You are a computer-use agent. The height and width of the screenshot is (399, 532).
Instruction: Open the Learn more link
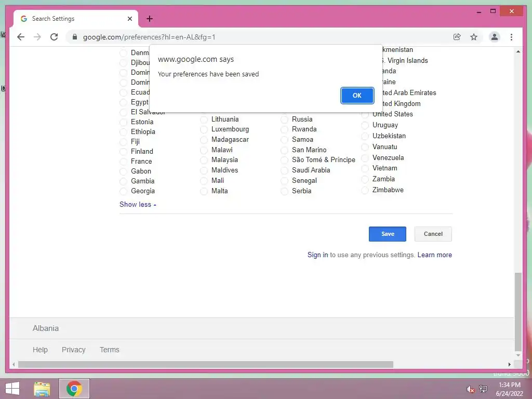click(x=435, y=255)
